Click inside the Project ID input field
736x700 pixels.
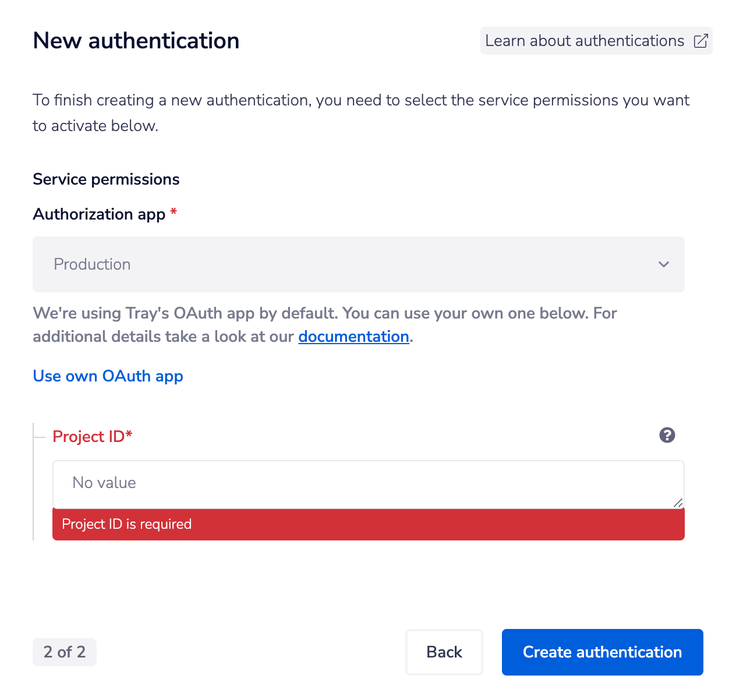point(368,483)
